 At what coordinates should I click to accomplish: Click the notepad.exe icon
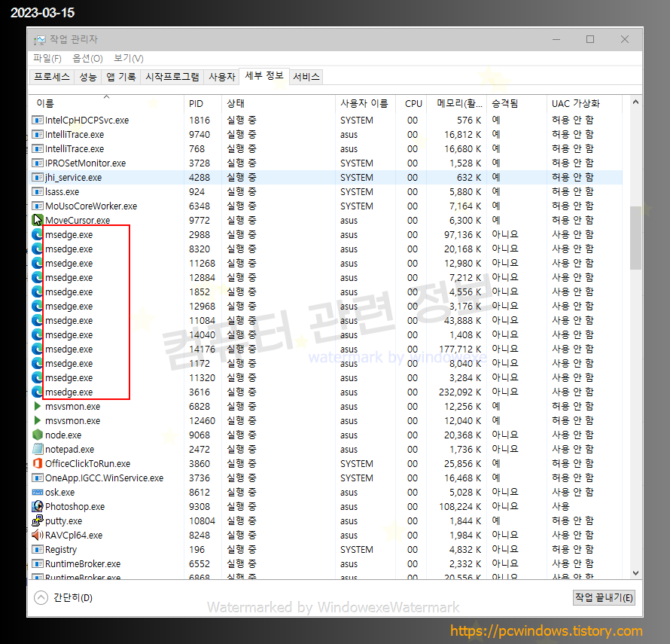(38, 450)
